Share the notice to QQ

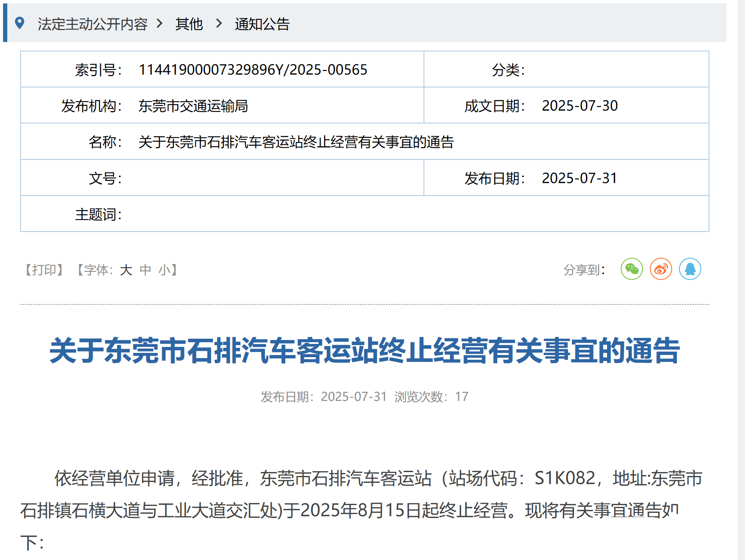coord(690,269)
